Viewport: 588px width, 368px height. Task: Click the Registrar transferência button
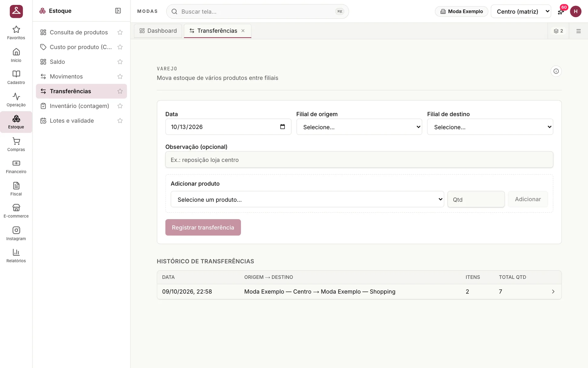pyautogui.click(x=203, y=227)
